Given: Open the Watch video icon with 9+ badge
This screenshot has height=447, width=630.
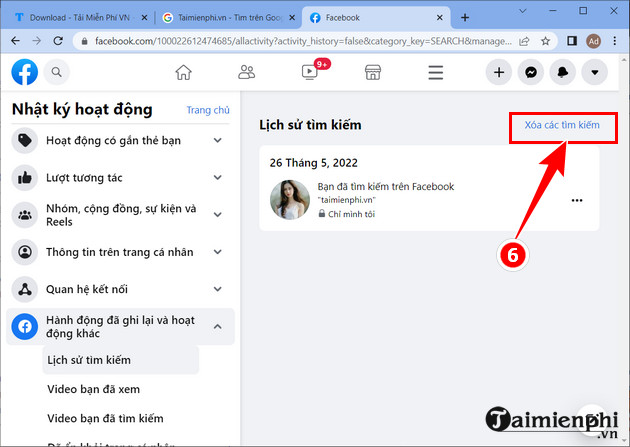Looking at the screenshot, I should click(x=310, y=72).
